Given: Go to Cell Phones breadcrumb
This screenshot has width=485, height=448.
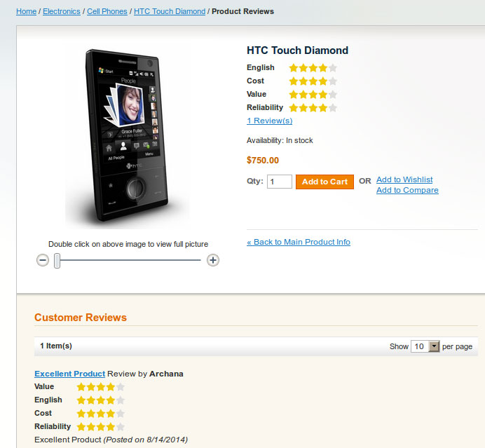Looking at the screenshot, I should 107,11.
